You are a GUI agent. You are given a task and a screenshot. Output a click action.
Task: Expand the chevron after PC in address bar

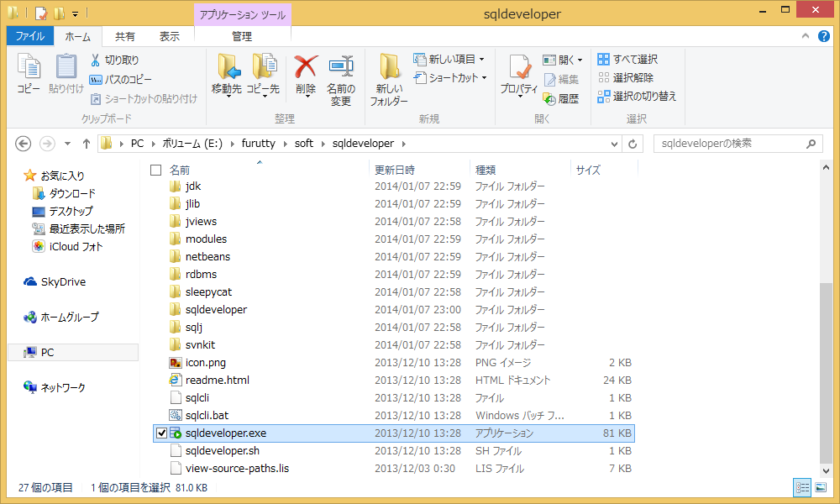coord(153,144)
